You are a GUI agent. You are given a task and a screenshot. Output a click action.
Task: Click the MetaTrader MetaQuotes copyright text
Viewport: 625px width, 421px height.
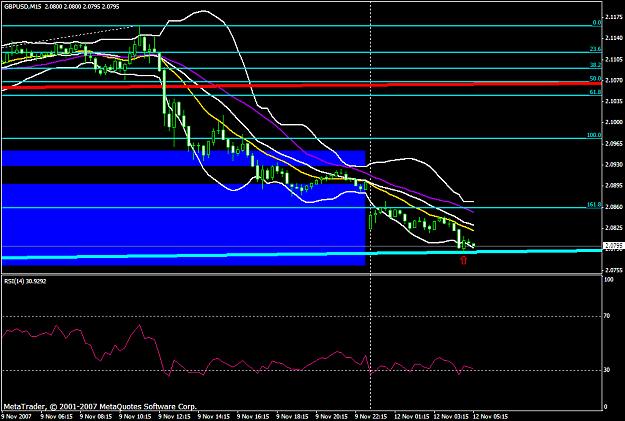pyautogui.click(x=100, y=407)
